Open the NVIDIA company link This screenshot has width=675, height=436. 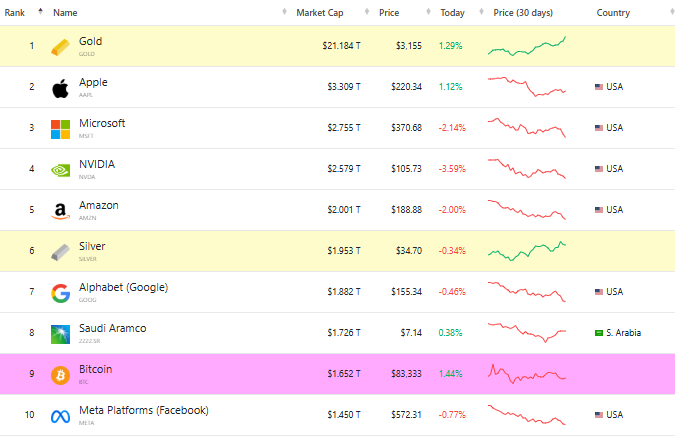pyautogui.click(x=97, y=164)
